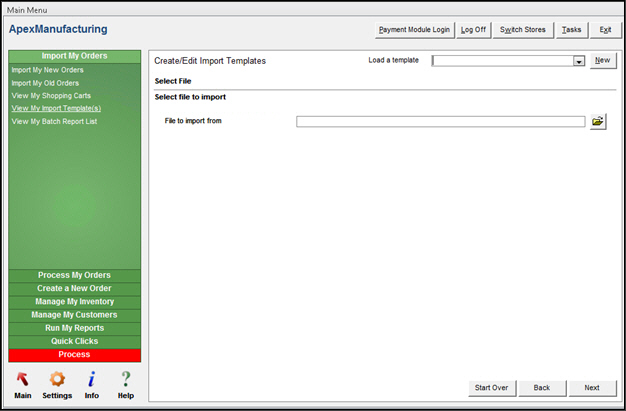The height and width of the screenshot is (411, 626).
Task: Open Import My Old Orders link
Action: [x=45, y=83]
